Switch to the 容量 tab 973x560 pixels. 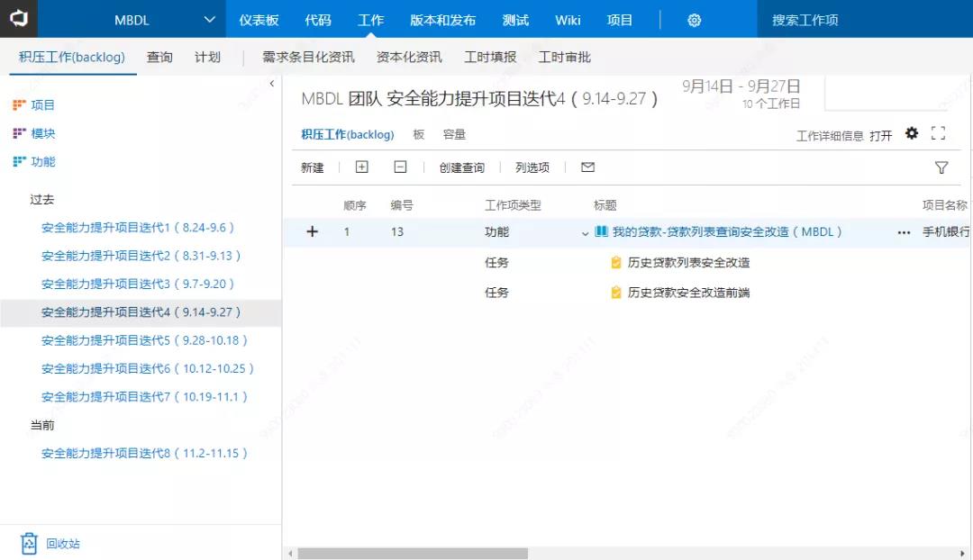[454, 134]
